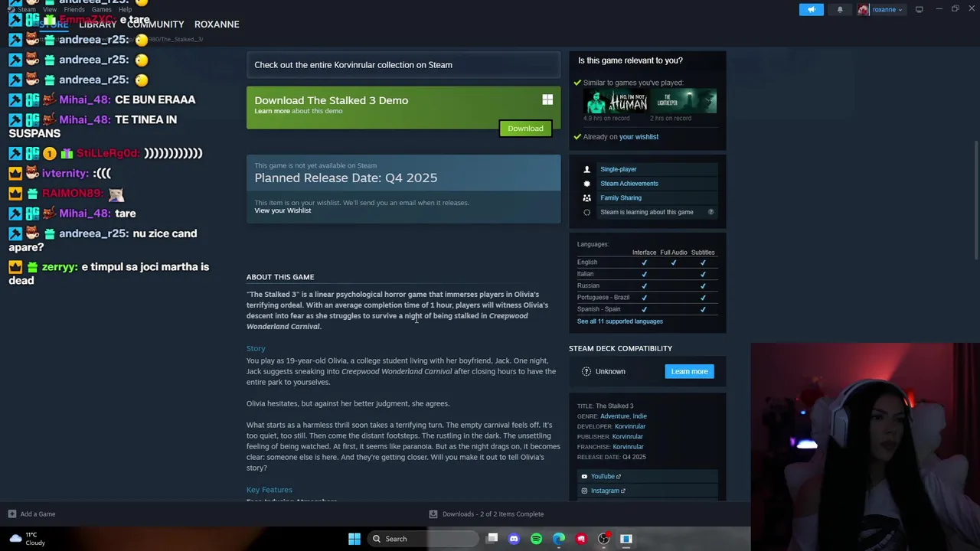Click the taskbar Search box
The image size is (980, 551).
pos(421,539)
